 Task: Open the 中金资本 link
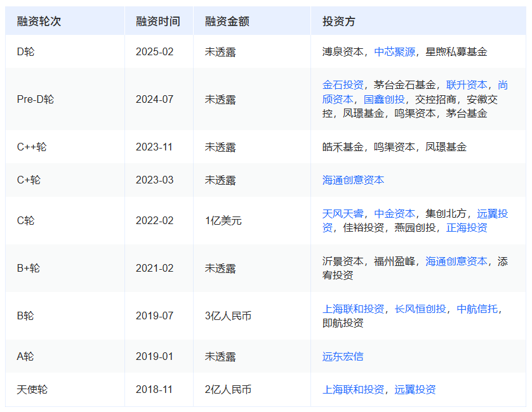pyautogui.click(x=394, y=214)
